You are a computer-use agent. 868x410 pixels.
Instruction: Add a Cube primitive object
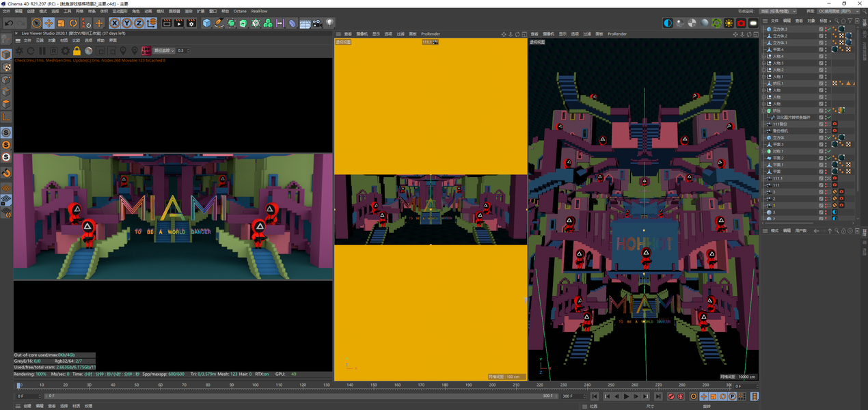[206, 23]
